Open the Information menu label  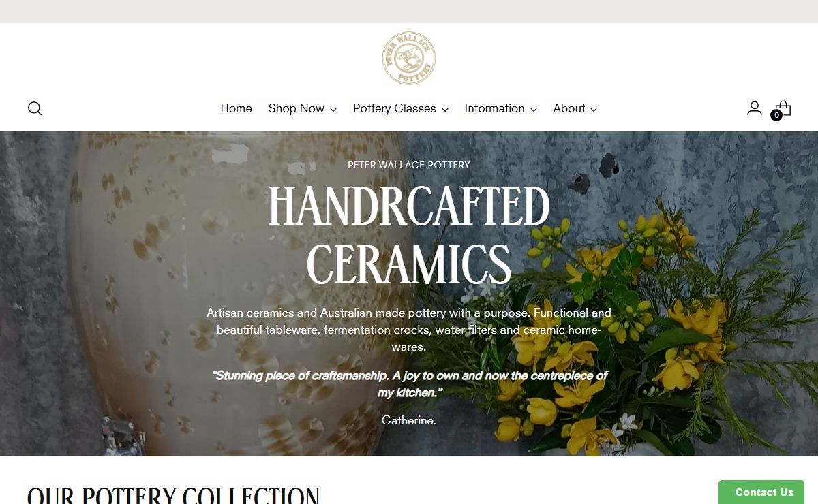pyautogui.click(x=495, y=108)
